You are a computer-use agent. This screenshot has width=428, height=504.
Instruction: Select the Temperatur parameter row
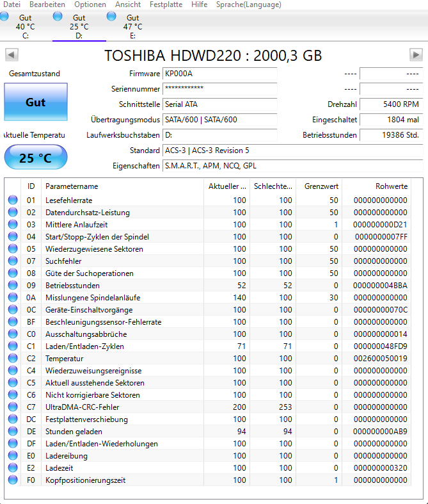(x=208, y=359)
